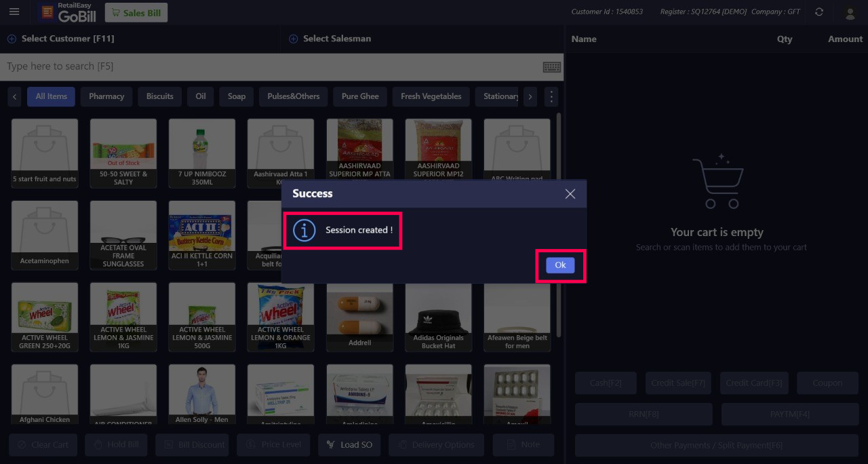Add Acetaminophen item

tap(45, 235)
